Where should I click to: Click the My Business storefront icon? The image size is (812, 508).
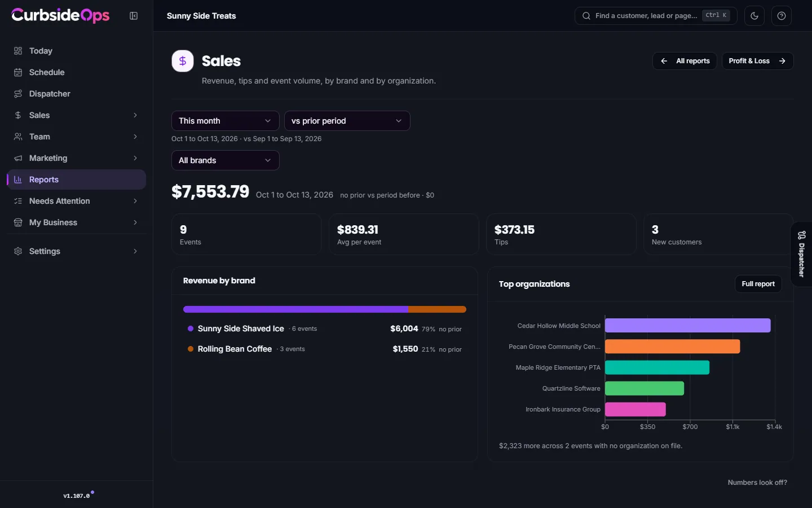pyautogui.click(x=18, y=222)
